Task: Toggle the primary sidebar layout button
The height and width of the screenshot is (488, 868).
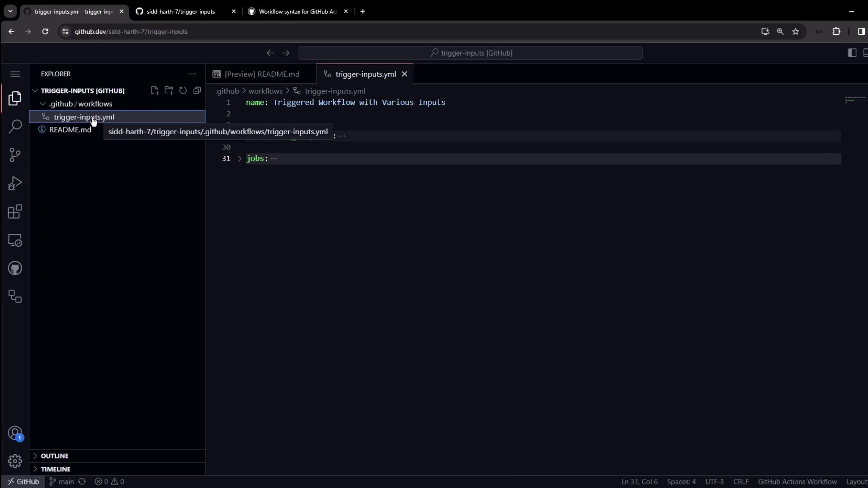Action: 852,53
